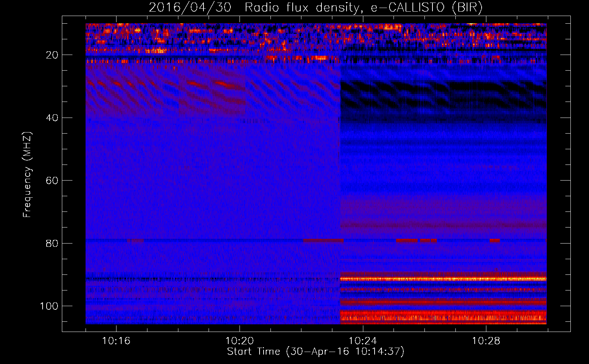This screenshot has width=589, height=364.
Task: Click the "60" frequency tick label
Action: (x=52, y=181)
